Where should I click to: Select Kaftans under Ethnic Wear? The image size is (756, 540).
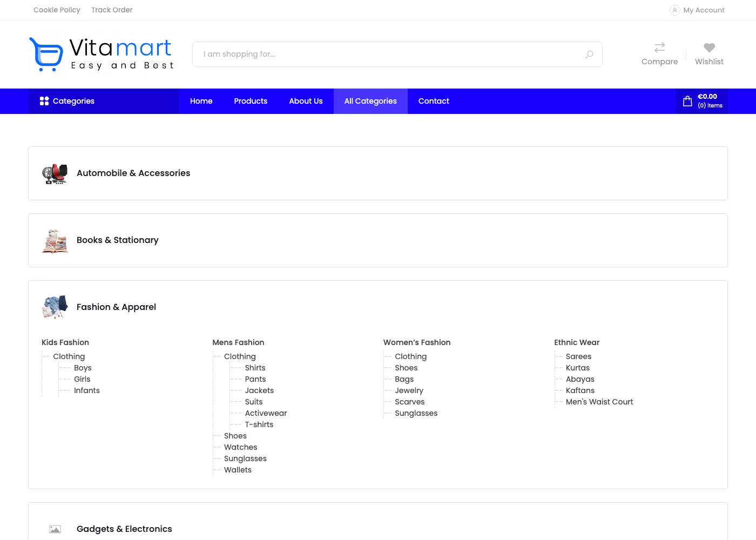pos(580,390)
